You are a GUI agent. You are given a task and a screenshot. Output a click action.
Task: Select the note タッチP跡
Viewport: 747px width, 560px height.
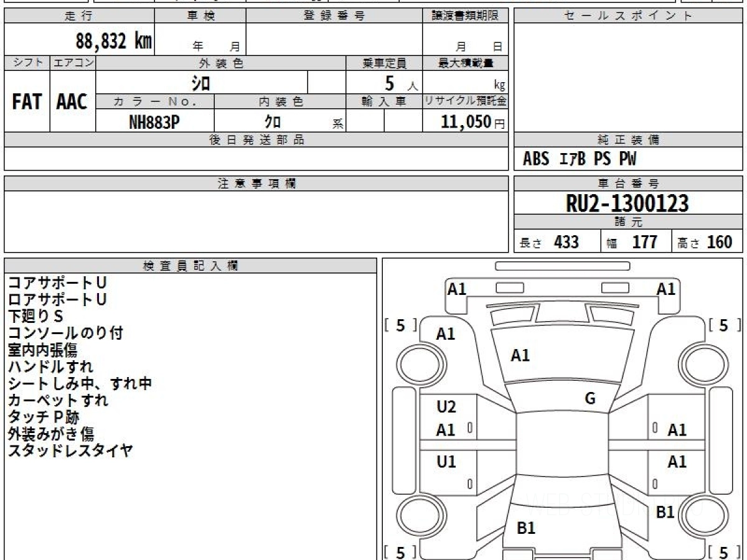[x=44, y=418]
